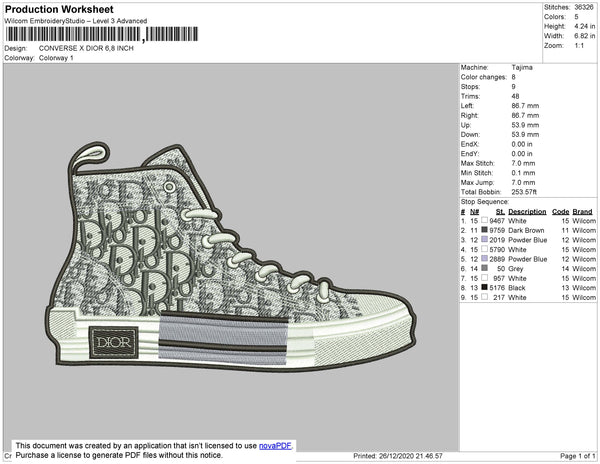Screen dimensions: 600x464
Task: Click the Zoom value '1:1'
Action: click(579, 46)
